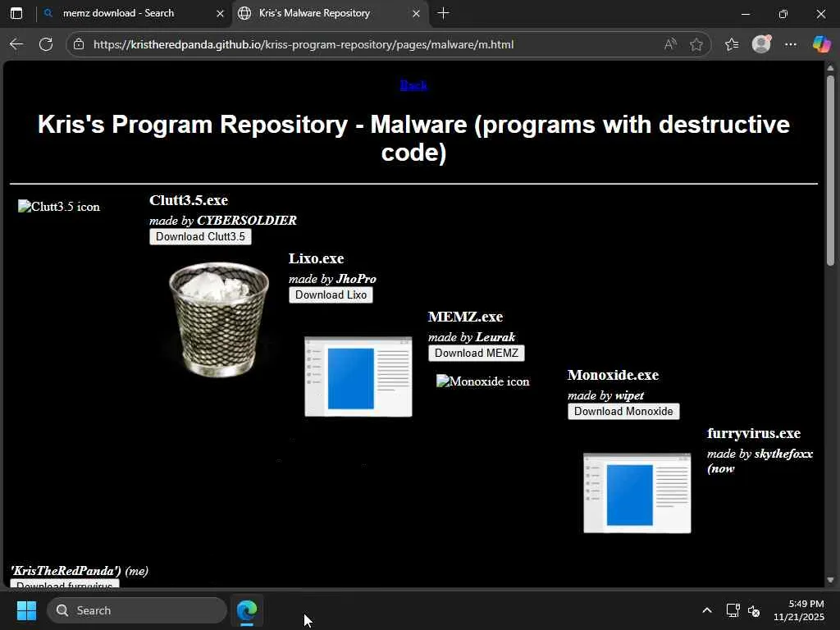Click the taskbar Search box
840x630 pixels.
point(137,610)
